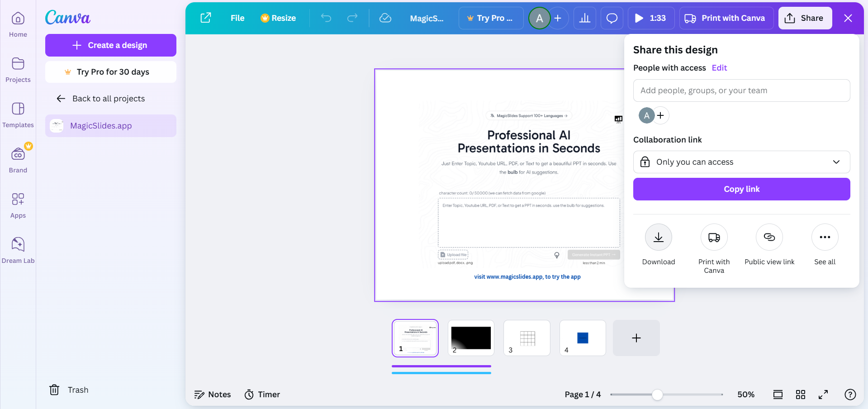Enter fullscreen with the expand arrows icon
This screenshot has width=868, height=409.
(x=823, y=395)
